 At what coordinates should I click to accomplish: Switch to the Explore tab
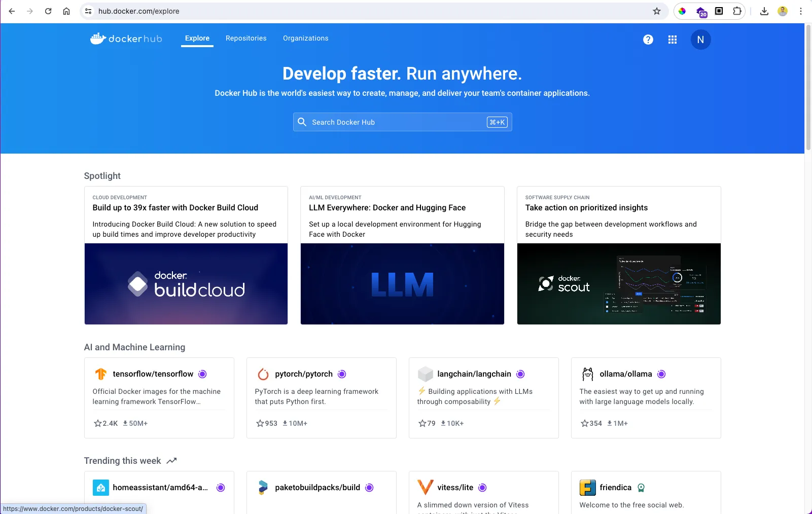(197, 39)
